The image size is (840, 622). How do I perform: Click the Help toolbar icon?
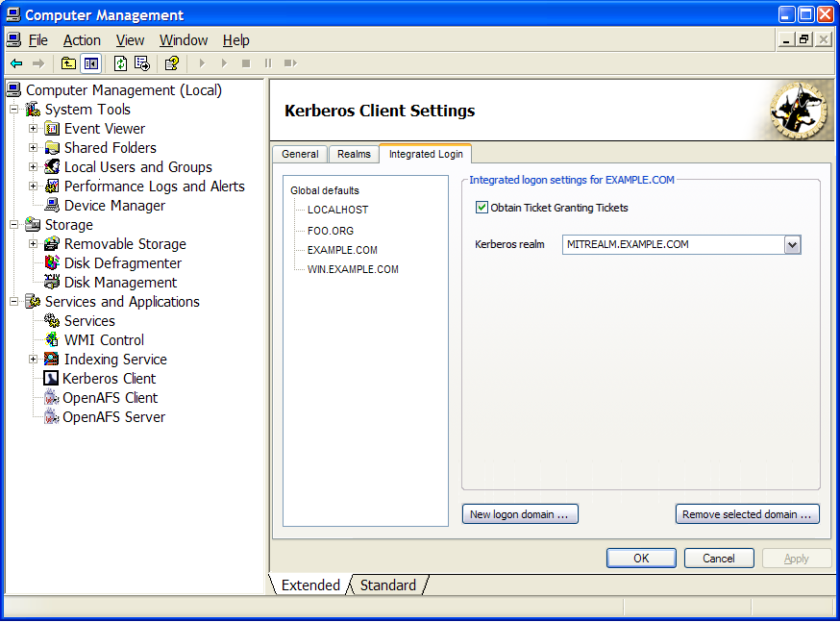(x=171, y=63)
